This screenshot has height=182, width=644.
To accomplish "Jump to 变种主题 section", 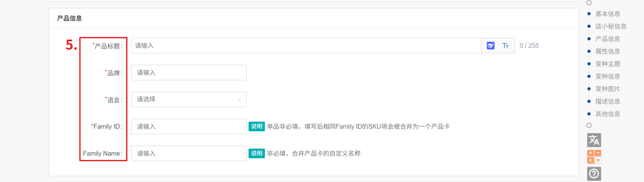I will click(607, 64).
